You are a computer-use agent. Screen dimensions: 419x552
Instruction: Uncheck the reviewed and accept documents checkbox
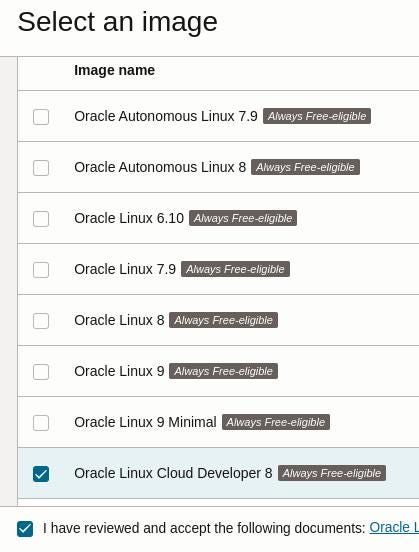[x=25, y=529]
